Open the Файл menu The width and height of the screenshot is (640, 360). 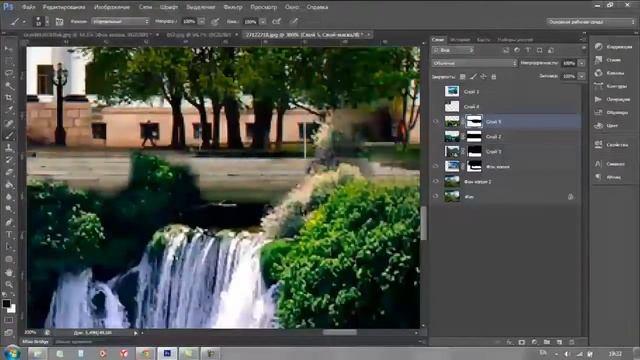point(28,7)
